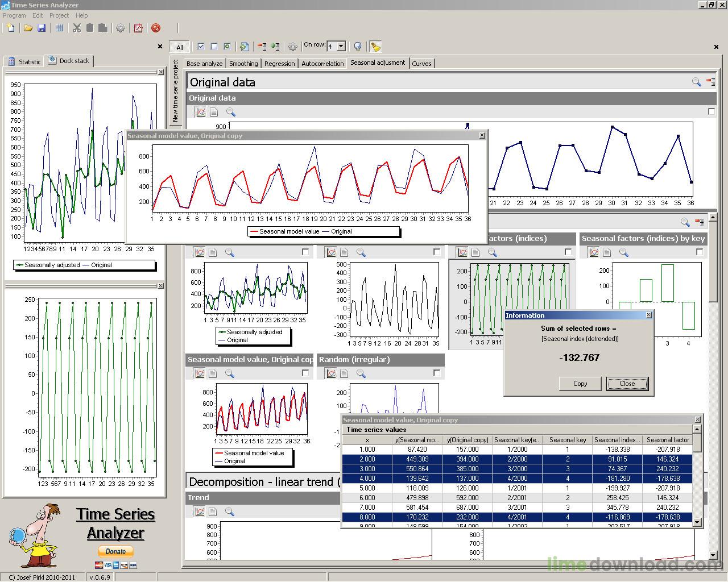
Task: Switch to the Smoothing tab
Action: (x=243, y=63)
